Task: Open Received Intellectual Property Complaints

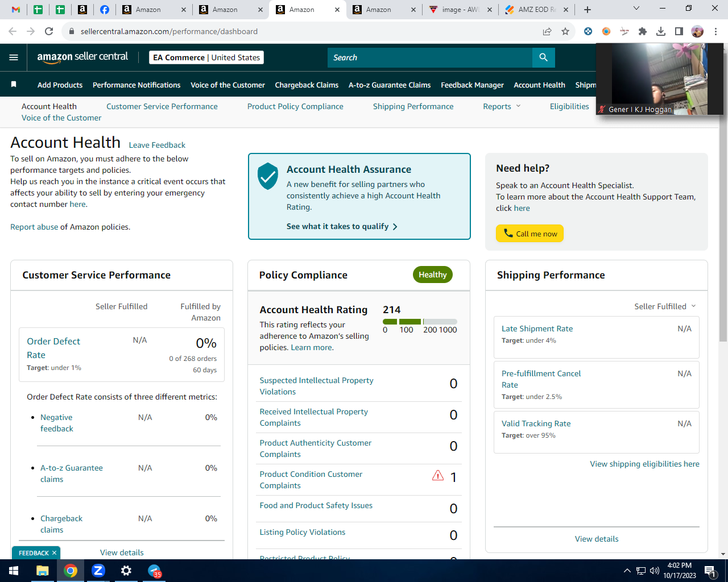Action: tap(313, 417)
